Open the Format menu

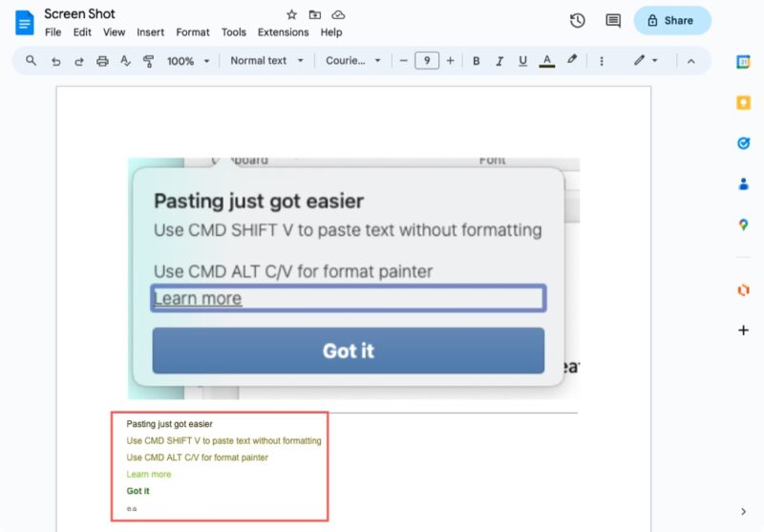193,32
